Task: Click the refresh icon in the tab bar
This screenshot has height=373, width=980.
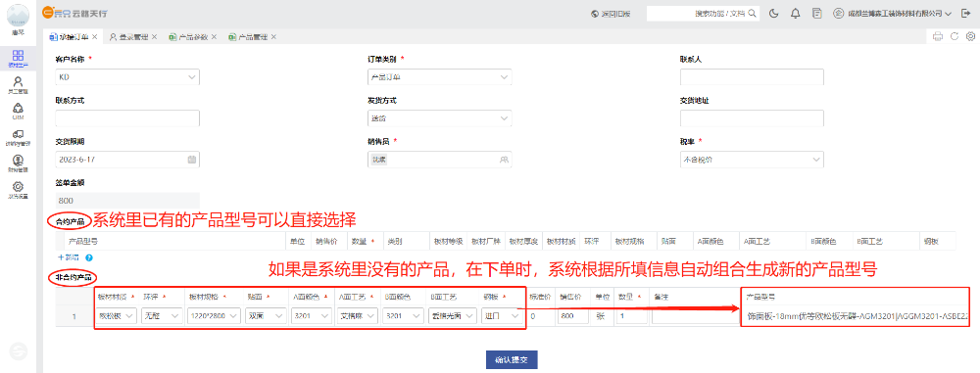Action: pos(955,36)
